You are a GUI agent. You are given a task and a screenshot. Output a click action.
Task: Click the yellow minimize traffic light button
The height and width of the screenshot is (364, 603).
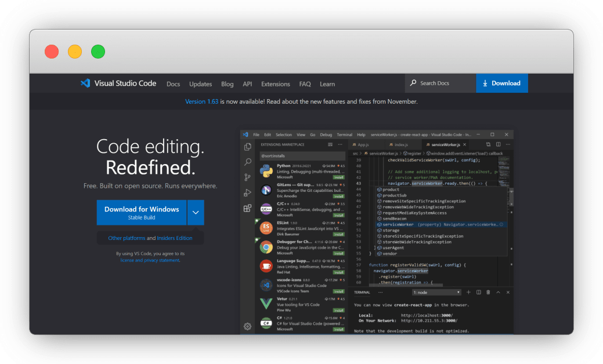pos(75,52)
